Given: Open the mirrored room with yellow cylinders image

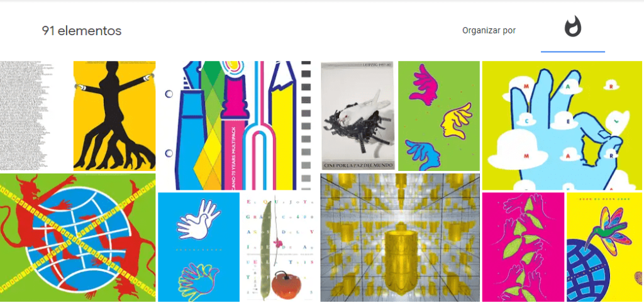Looking at the screenshot, I should [x=400, y=238].
